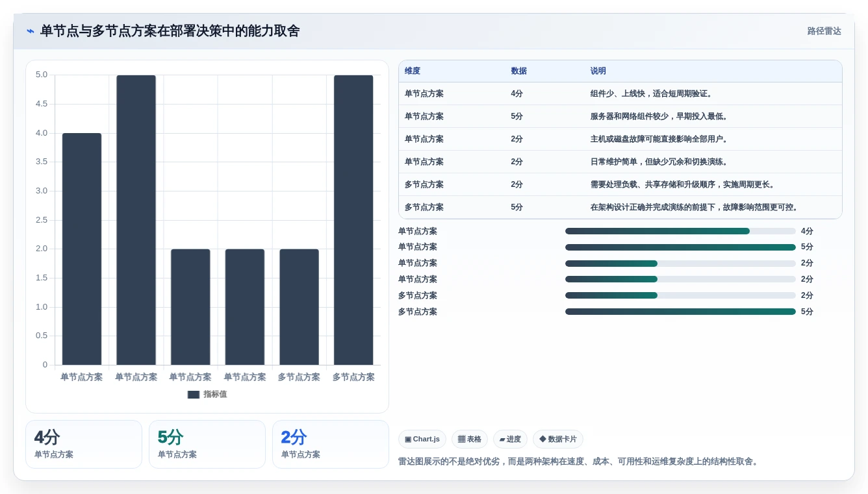Screen dimensions: 868x494
Task: Click the 路径雷达 label in header
Action: click(824, 31)
